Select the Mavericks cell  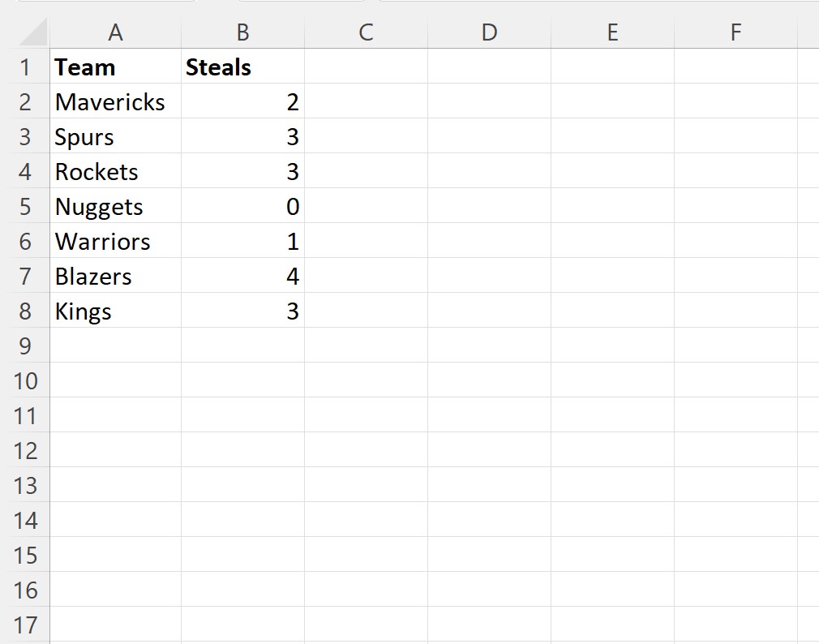(x=115, y=101)
